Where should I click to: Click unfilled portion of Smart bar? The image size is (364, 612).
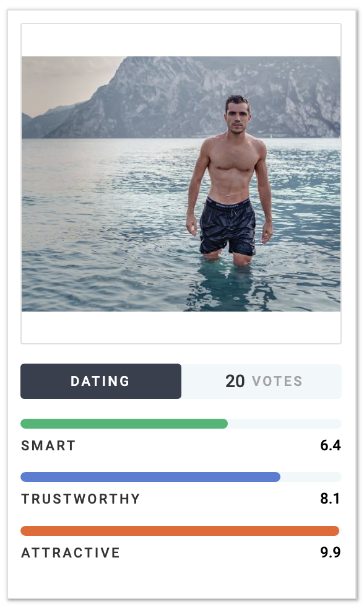285,424
